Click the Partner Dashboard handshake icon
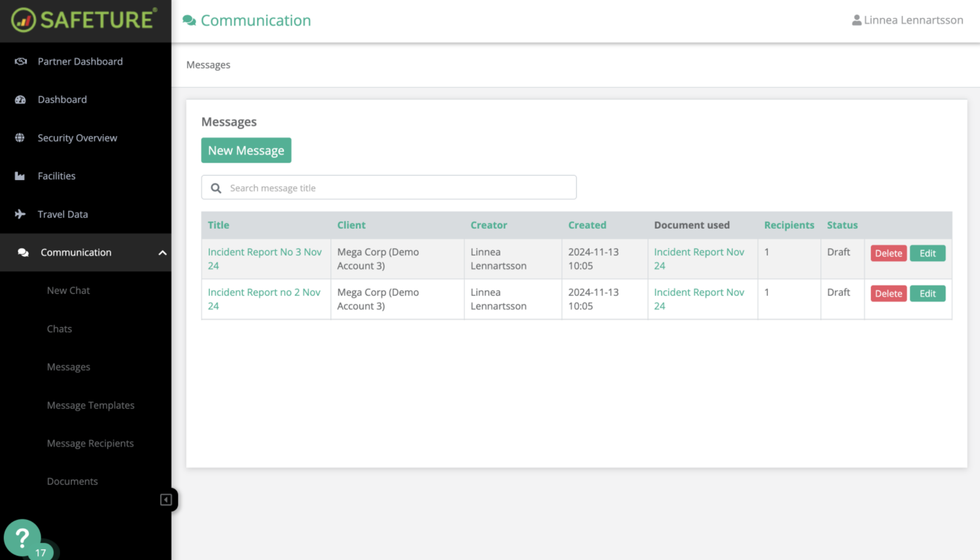980x560 pixels. click(x=21, y=61)
